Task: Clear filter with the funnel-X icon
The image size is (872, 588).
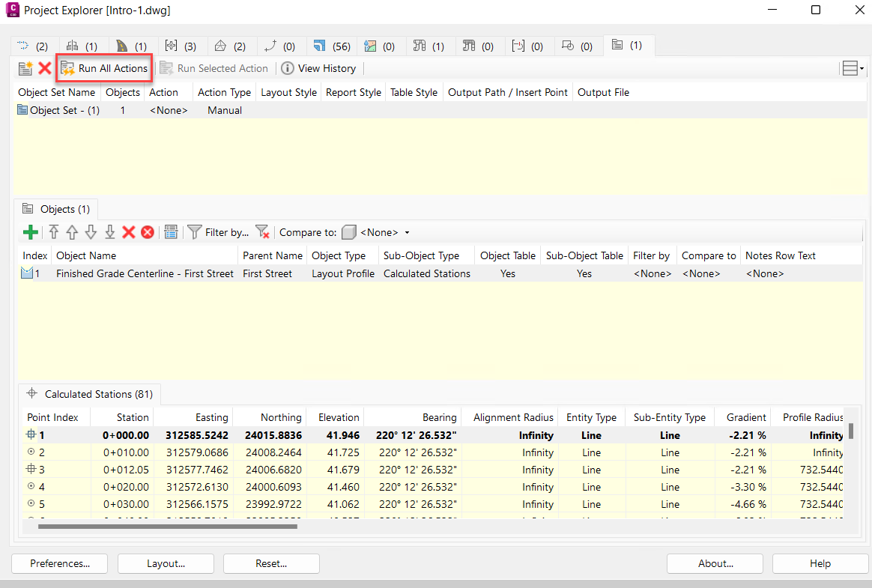Action: pos(262,232)
